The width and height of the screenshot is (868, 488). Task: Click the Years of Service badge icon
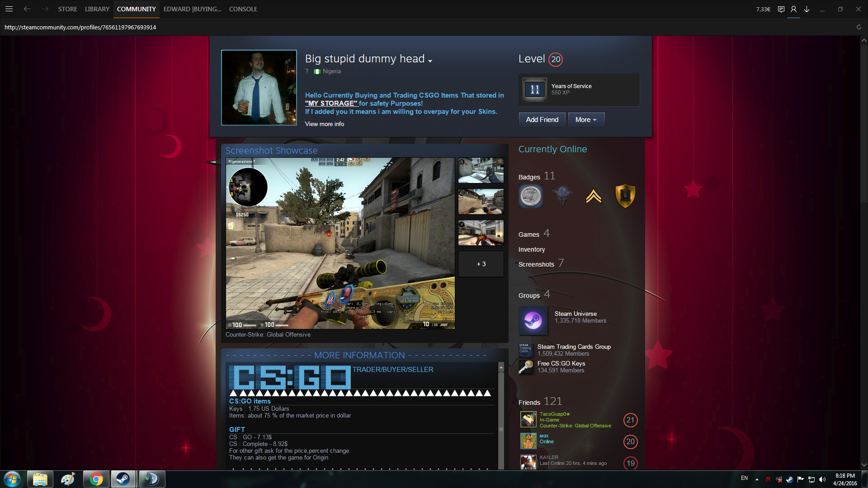point(534,89)
